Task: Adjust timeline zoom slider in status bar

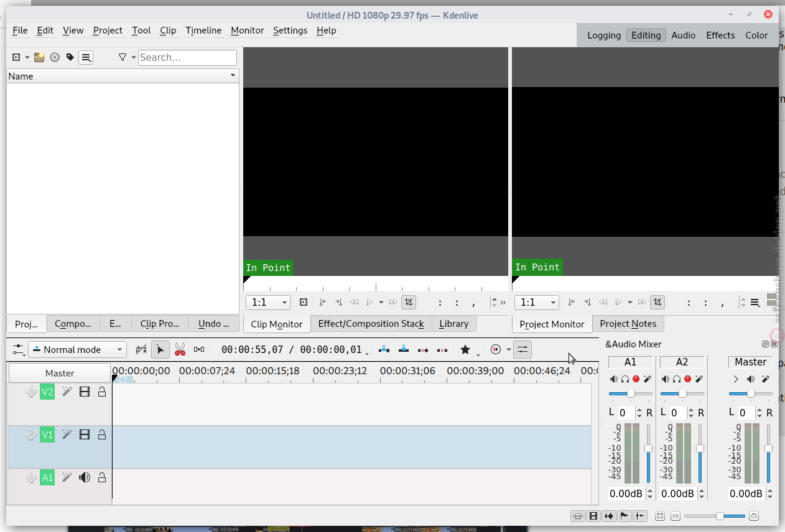Action: click(x=714, y=516)
